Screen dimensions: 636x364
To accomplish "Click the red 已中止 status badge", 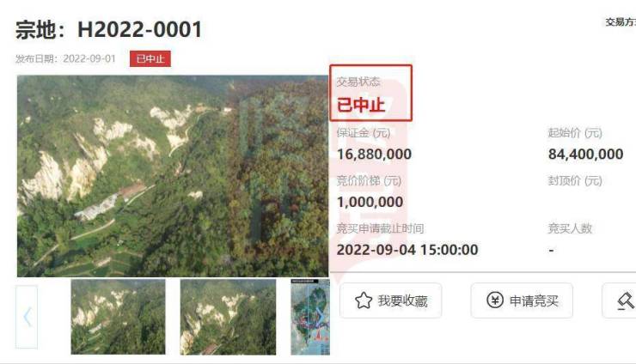I will point(150,58).
